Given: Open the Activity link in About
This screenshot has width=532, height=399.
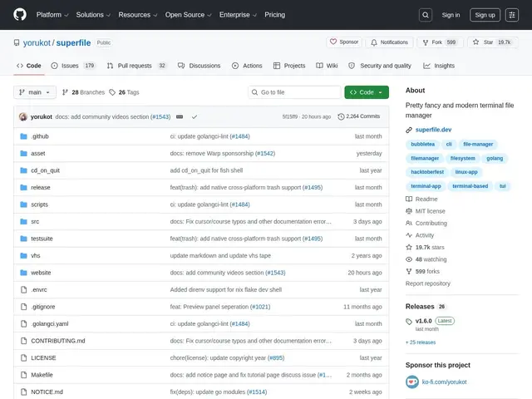Looking at the screenshot, I should point(425,235).
